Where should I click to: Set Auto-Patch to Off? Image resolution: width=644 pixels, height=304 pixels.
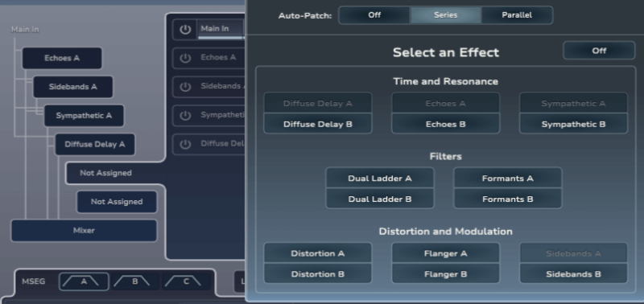click(x=374, y=15)
